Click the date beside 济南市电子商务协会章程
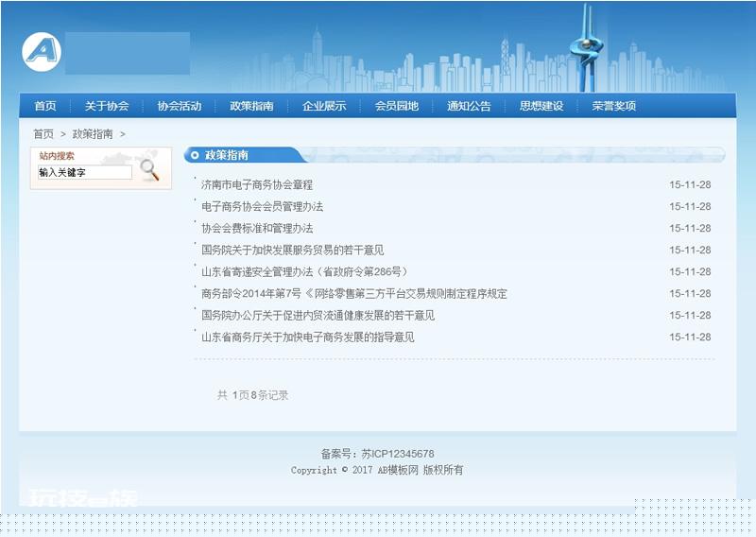 (690, 184)
